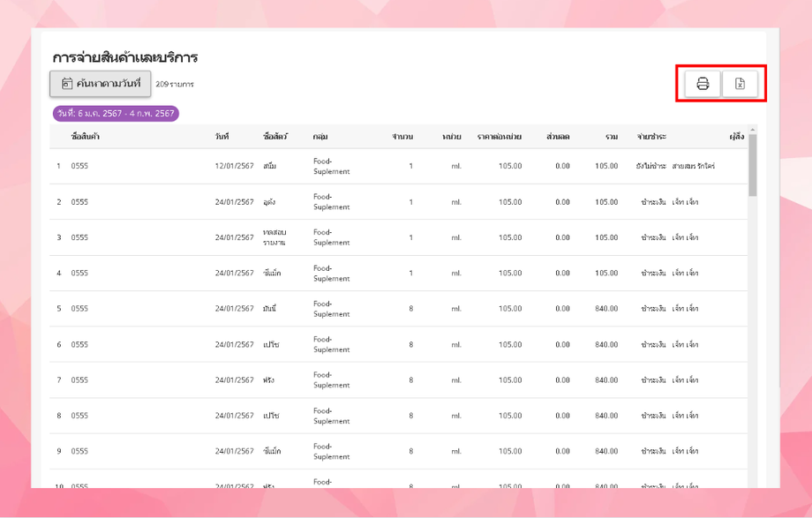Viewport: 812px width, 518px height.
Task: Select row 5 with total 840.00
Action: (399, 309)
